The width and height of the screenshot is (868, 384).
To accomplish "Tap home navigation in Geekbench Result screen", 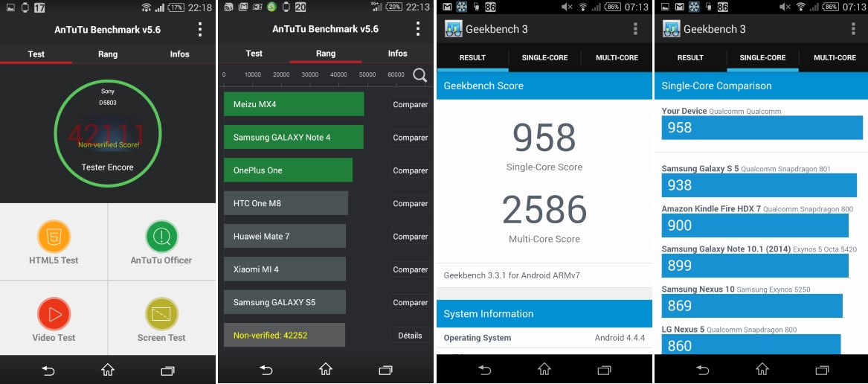I will (x=544, y=369).
